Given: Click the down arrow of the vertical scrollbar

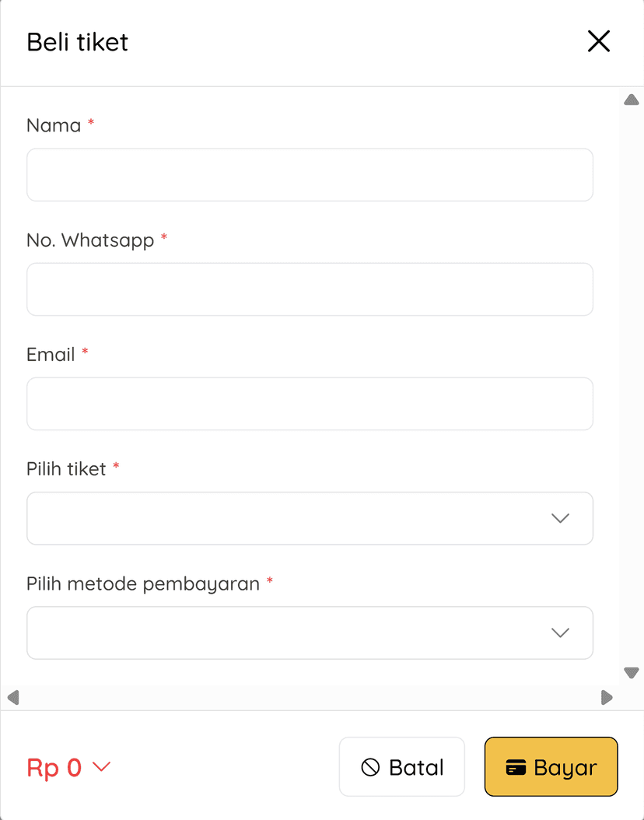Looking at the screenshot, I should [x=632, y=672].
